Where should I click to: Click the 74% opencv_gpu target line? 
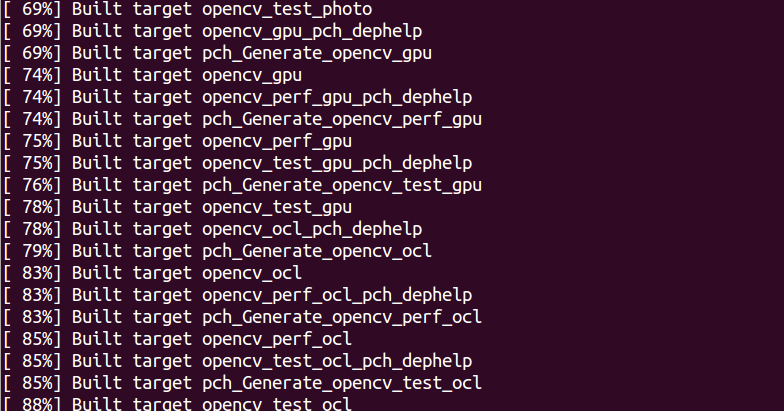[152, 76]
